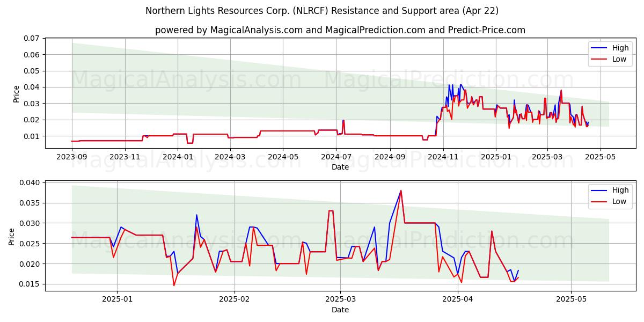Screen dimensions: 644x322
Task: Click the 2023-11 tick label
Action: point(125,156)
